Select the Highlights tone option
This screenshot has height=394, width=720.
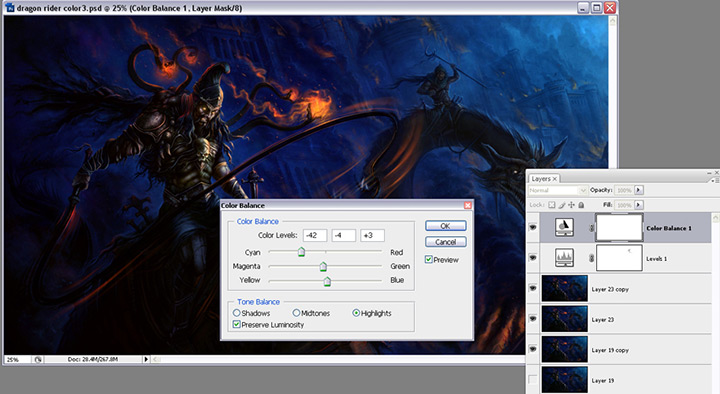pyautogui.click(x=356, y=313)
